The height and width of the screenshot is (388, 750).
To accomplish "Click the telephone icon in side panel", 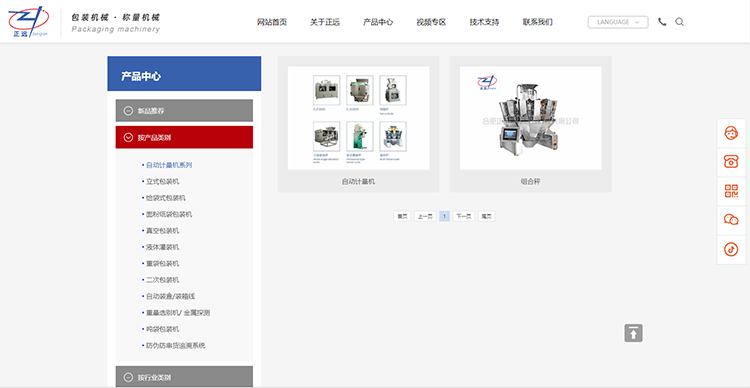I will [x=731, y=162].
